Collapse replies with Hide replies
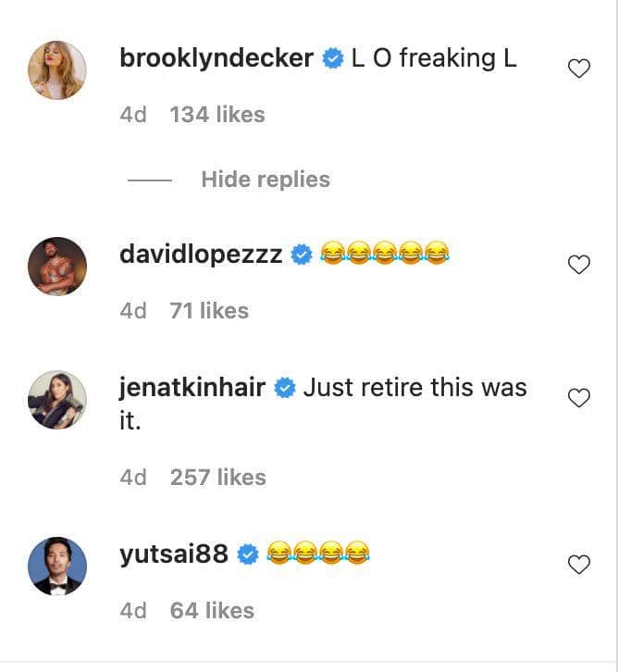Image resolution: width=618 pixels, height=672 pixels. point(265,179)
